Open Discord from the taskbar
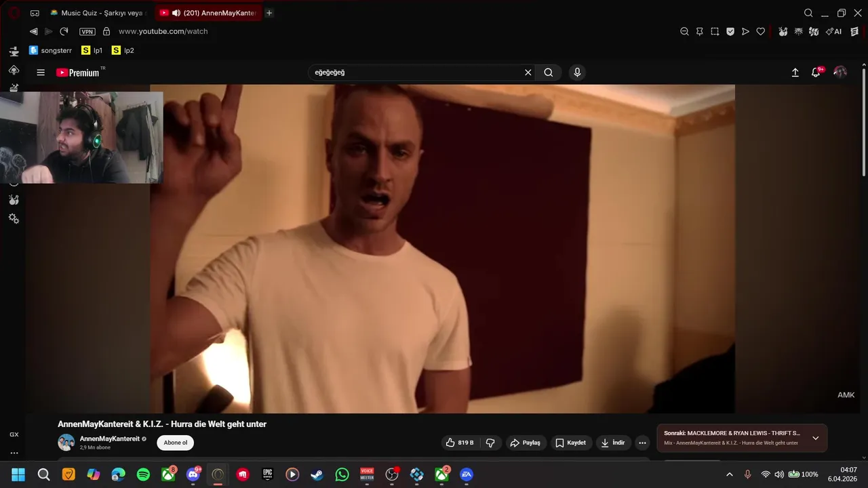This screenshot has width=868, height=488. [193, 474]
